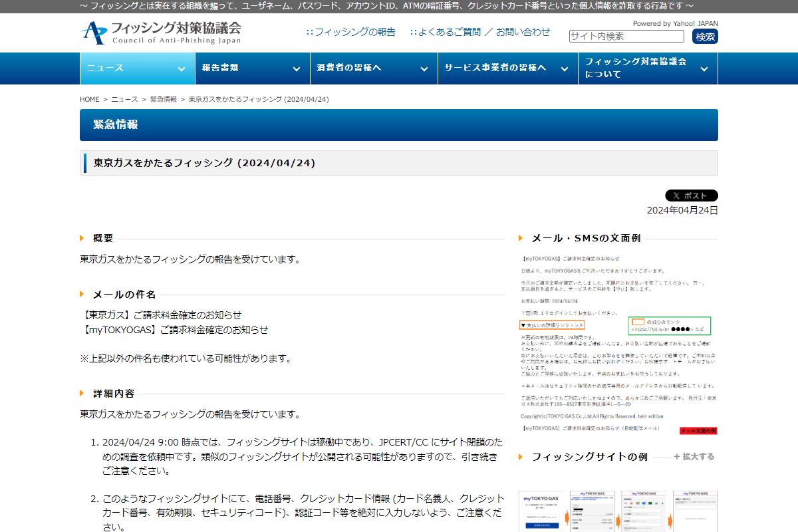Click the X ポスト share button

(692, 196)
